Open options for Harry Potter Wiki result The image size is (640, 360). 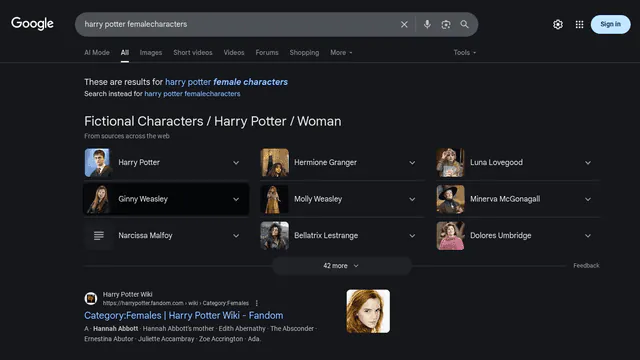[256, 303]
